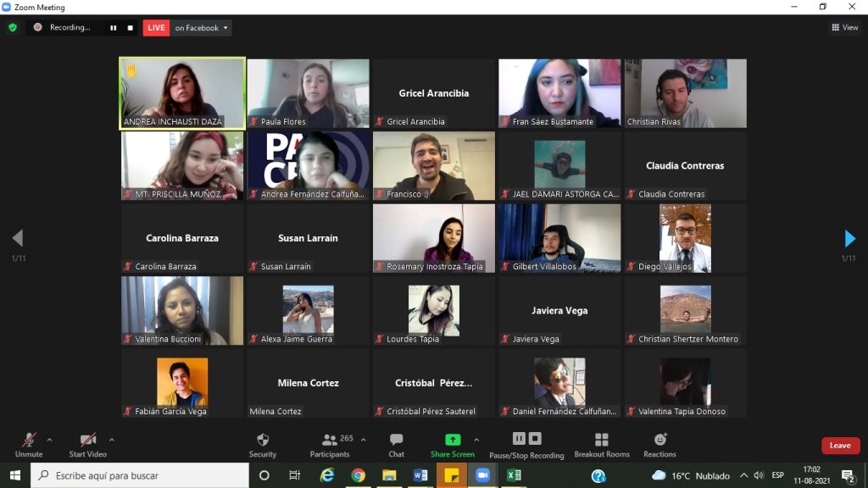Open the Reactions menu

659,444
